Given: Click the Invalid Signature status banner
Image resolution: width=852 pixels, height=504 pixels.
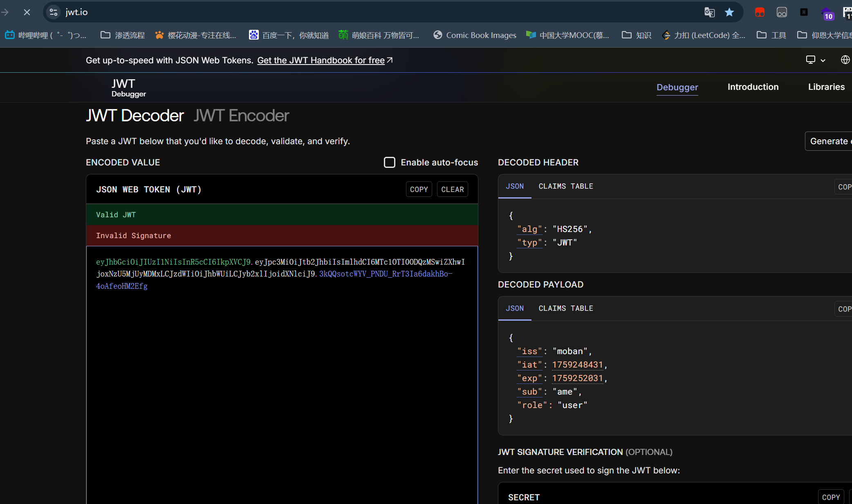Looking at the screenshot, I should pos(282,236).
